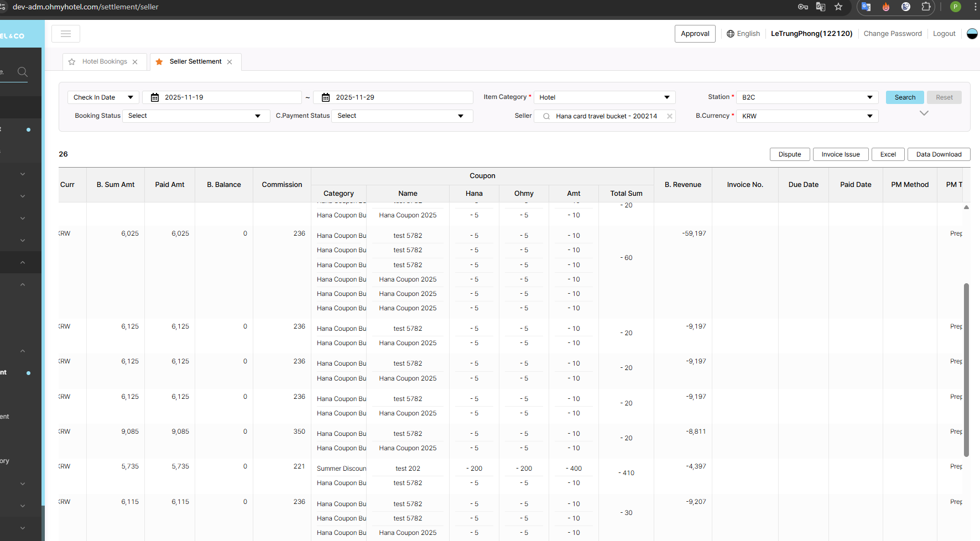
Task: Open the Item Category Hotel dropdown
Action: (604, 97)
